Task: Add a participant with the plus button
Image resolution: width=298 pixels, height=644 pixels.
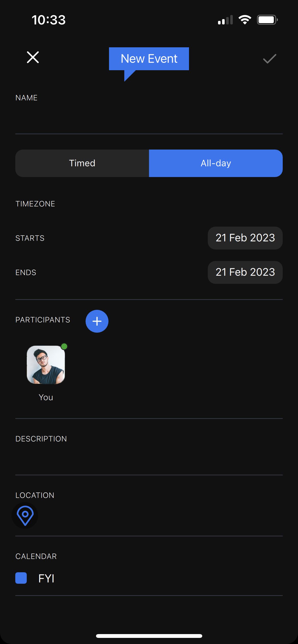Action: click(x=97, y=321)
